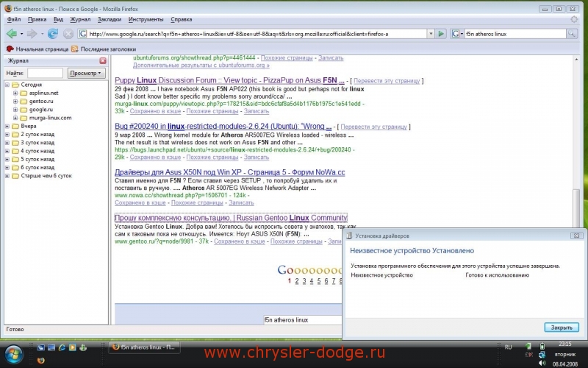Open the Forward button history dropdown arrow
588x368 pixels.
point(42,34)
